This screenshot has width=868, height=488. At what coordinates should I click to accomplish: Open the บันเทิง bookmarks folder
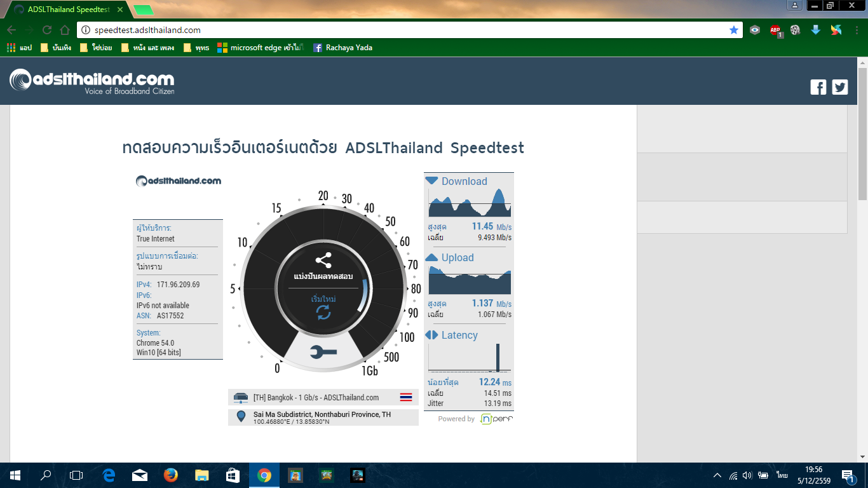55,48
